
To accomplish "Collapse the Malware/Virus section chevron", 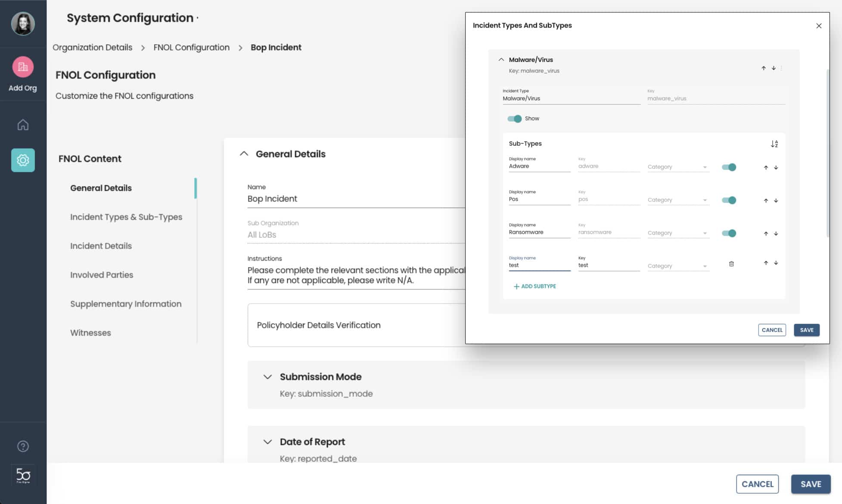I will click(x=501, y=59).
